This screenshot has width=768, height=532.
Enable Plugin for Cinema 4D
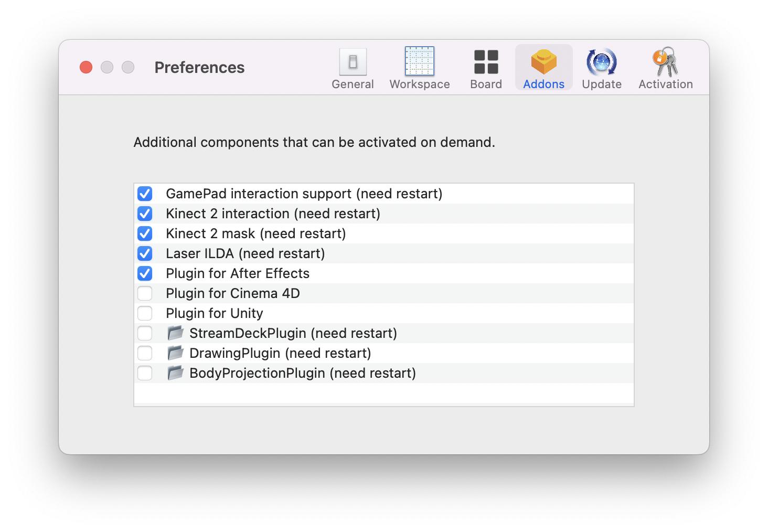pos(145,293)
